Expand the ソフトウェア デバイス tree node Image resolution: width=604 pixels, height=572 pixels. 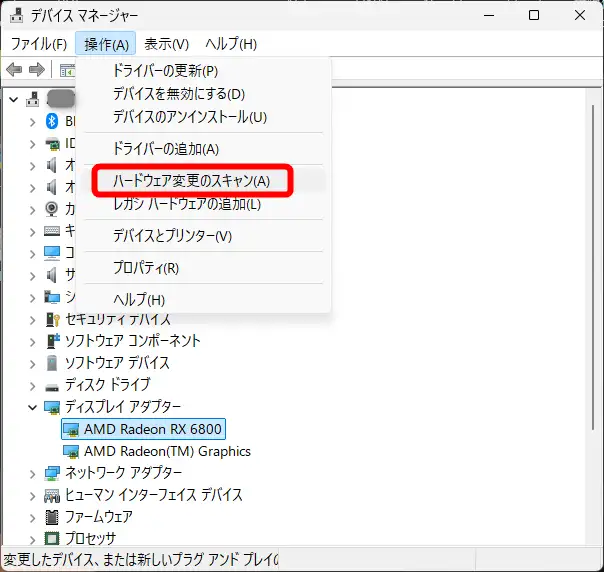(33, 363)
